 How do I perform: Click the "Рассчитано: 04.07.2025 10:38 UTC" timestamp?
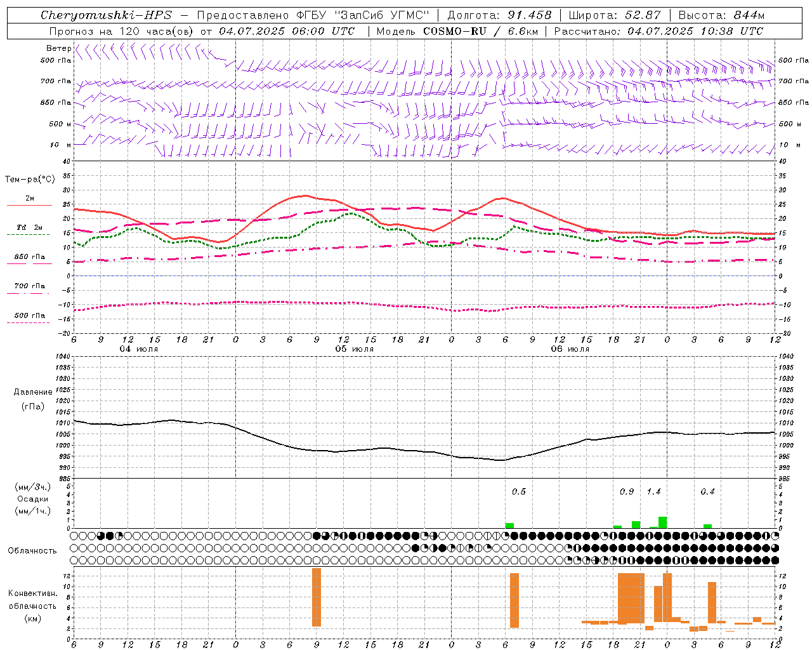tap(658, 31)
